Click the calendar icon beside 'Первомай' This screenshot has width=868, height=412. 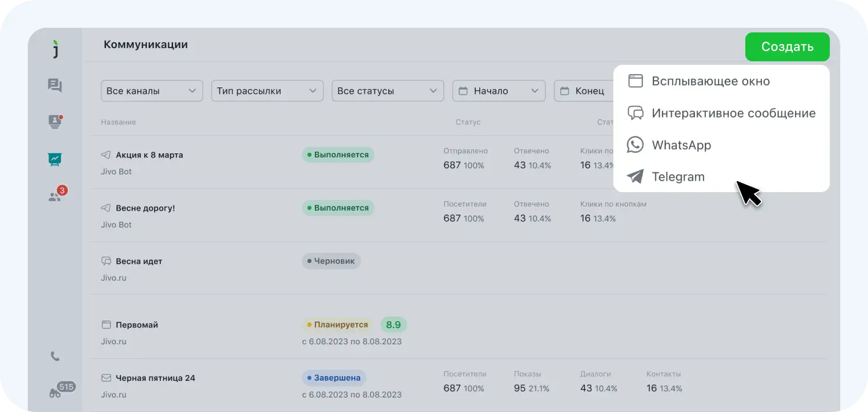click(106, 325)
